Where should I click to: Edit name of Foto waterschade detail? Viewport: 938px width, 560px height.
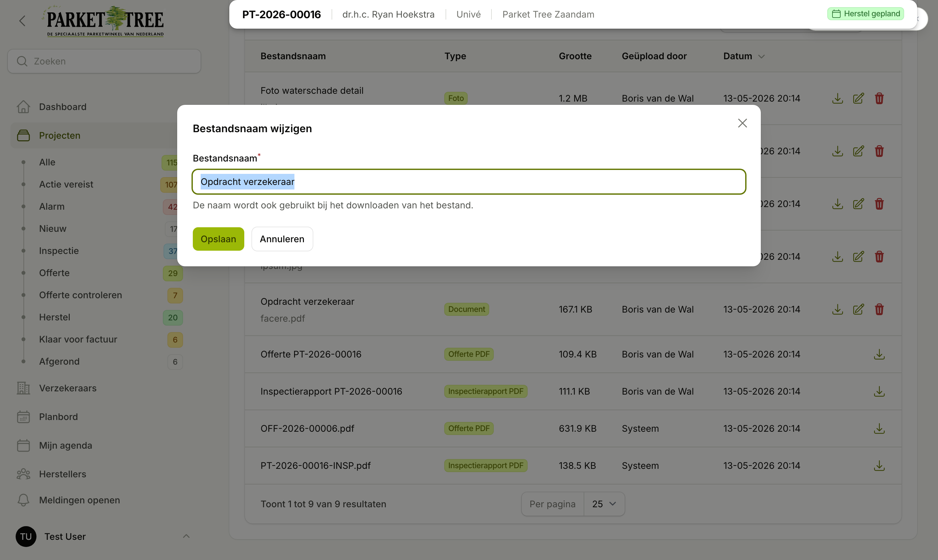click(858, 98)
